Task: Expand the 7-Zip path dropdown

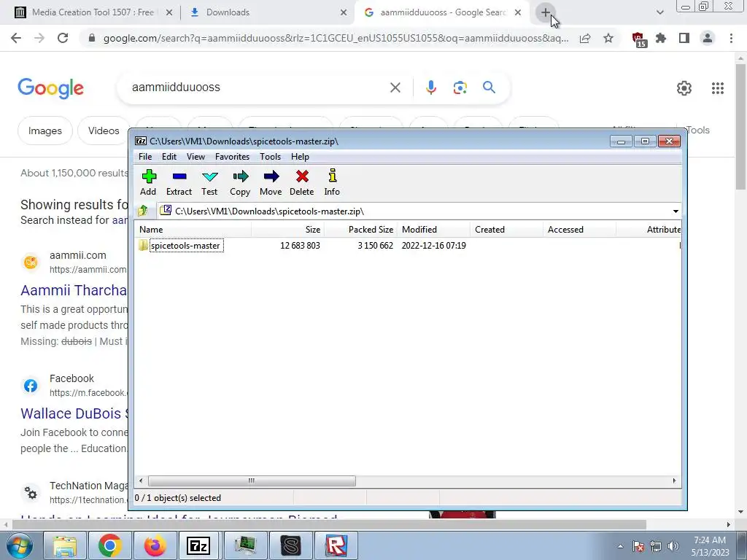Action: coord(676,211)
